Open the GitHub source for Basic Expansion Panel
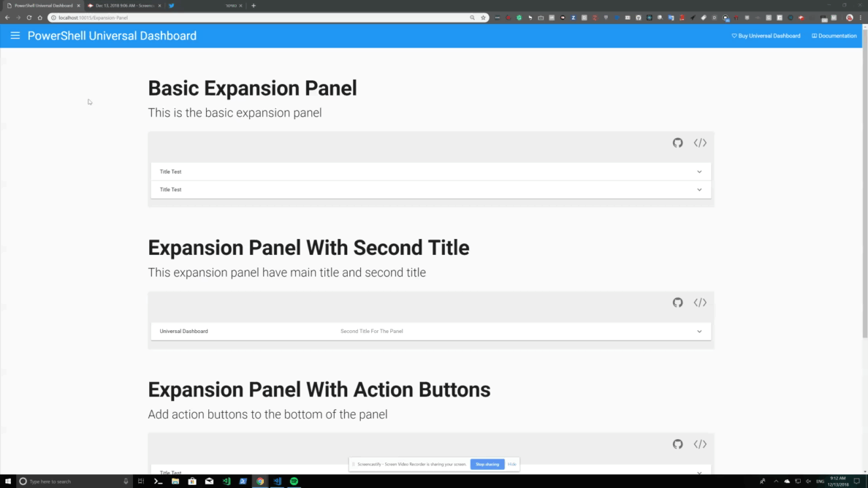Screen dimensions: 868x488 click(677, 142)
